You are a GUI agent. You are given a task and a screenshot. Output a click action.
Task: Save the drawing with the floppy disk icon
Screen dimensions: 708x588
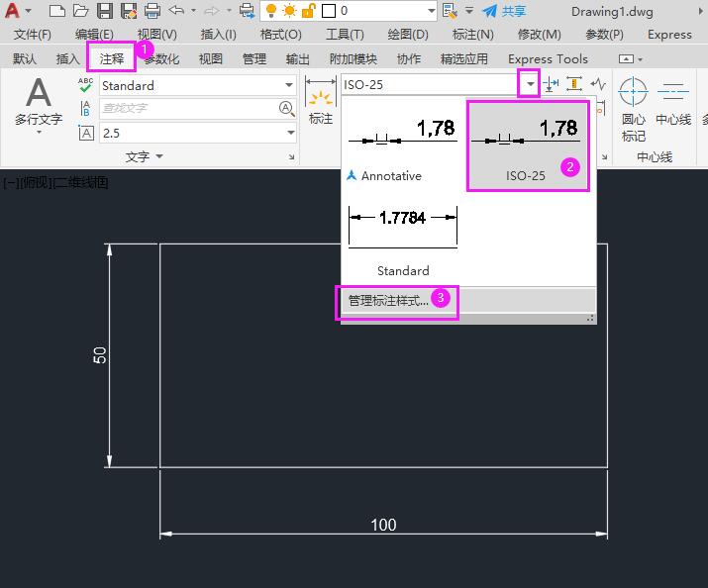coord(105,10)
